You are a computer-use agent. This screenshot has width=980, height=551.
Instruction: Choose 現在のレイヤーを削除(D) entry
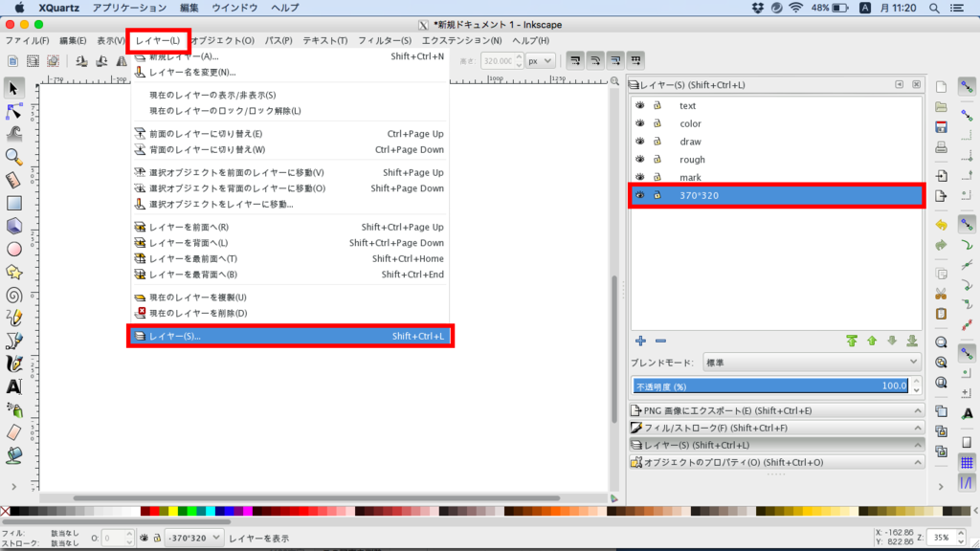(198, 313)
